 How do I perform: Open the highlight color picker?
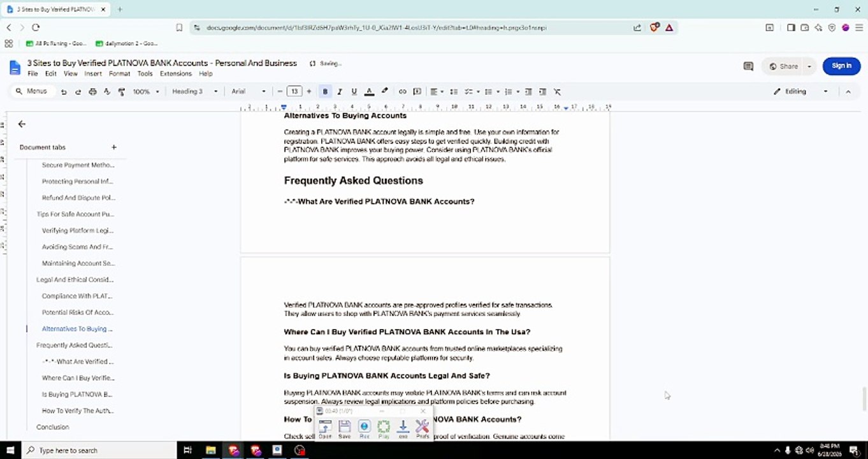(x=384, y=92)
